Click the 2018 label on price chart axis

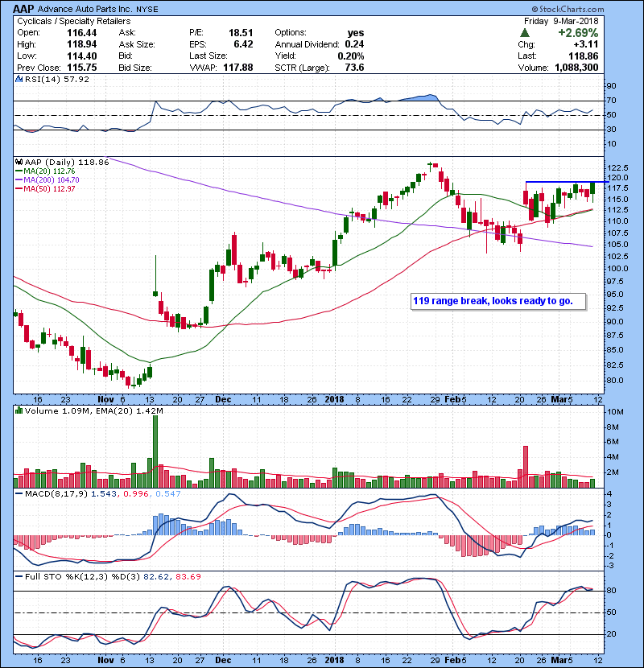334,400
